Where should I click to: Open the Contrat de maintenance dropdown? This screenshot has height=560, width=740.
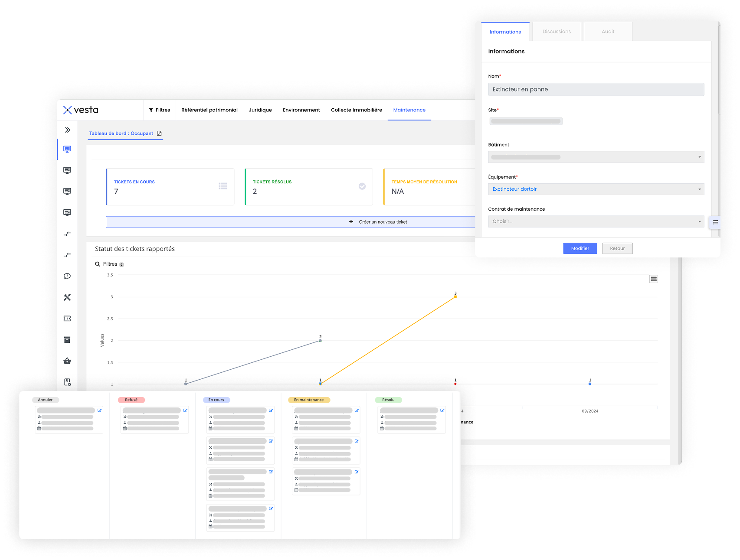tap(596, 221)
